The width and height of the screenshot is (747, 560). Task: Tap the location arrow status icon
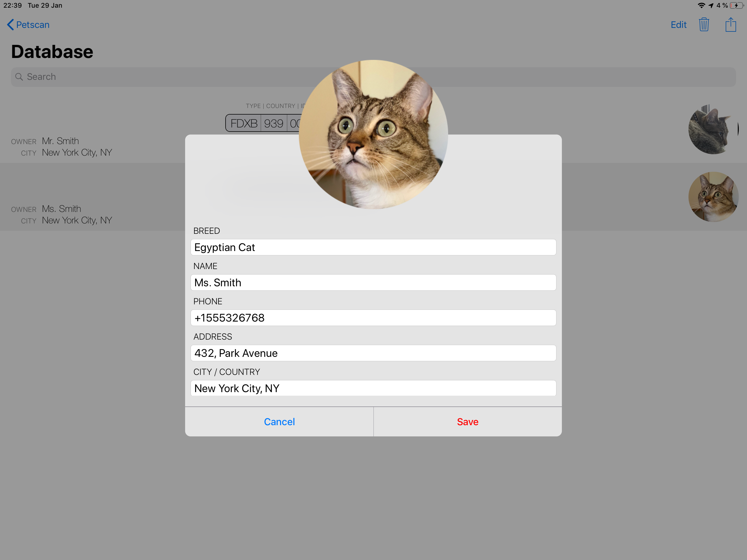pos(711,5)
